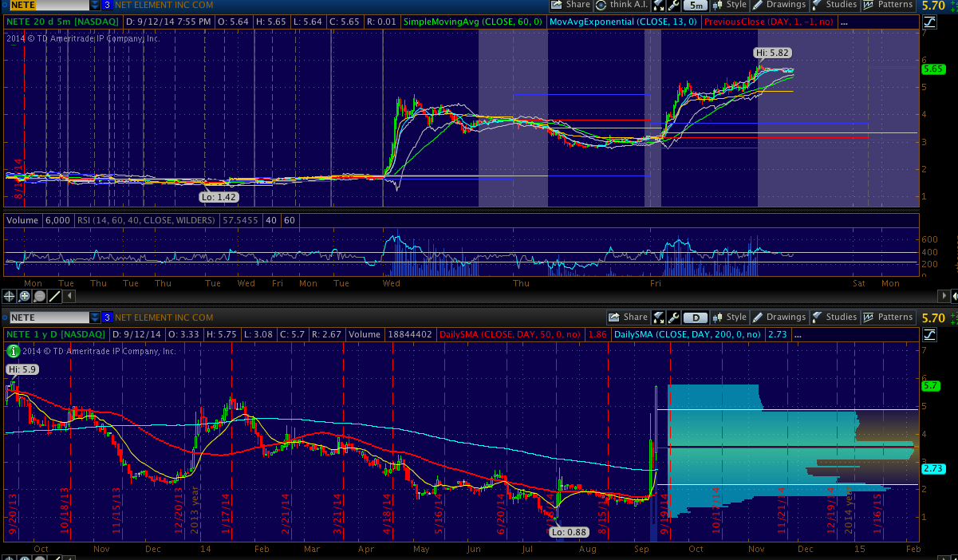Select the trendline drawing tool icon
The image size is (958, 560).
tap(55, 296)
